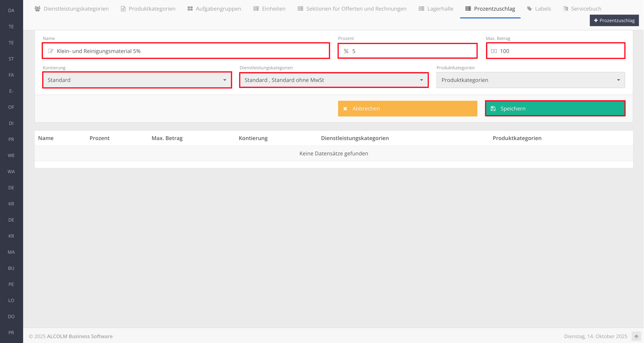The width and height of the screenshot is (644, 343).
Task: Expand the Kontierung dropdown
Action: click(x=137, y=80)
